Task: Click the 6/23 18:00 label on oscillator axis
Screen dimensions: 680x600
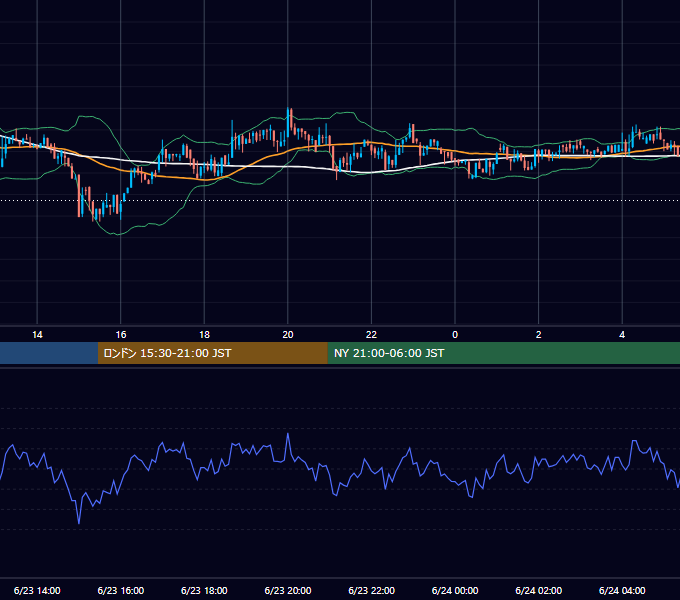Action: [204, 590]
